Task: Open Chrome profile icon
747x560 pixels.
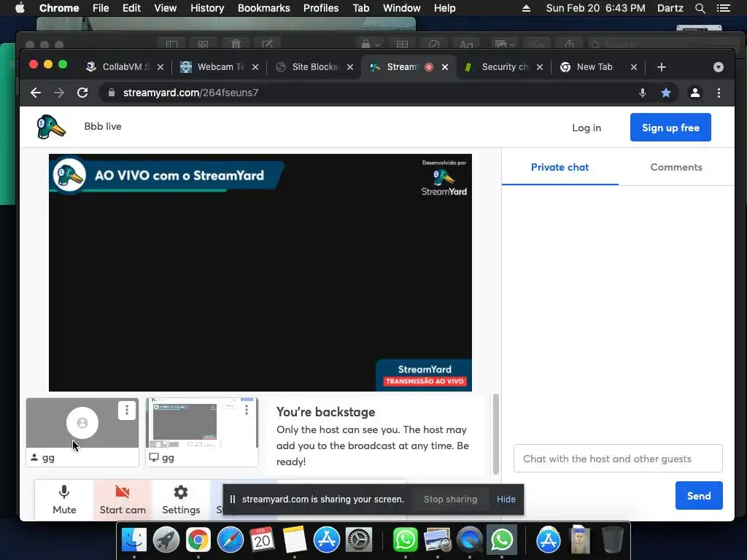Action: pos(695,93)
